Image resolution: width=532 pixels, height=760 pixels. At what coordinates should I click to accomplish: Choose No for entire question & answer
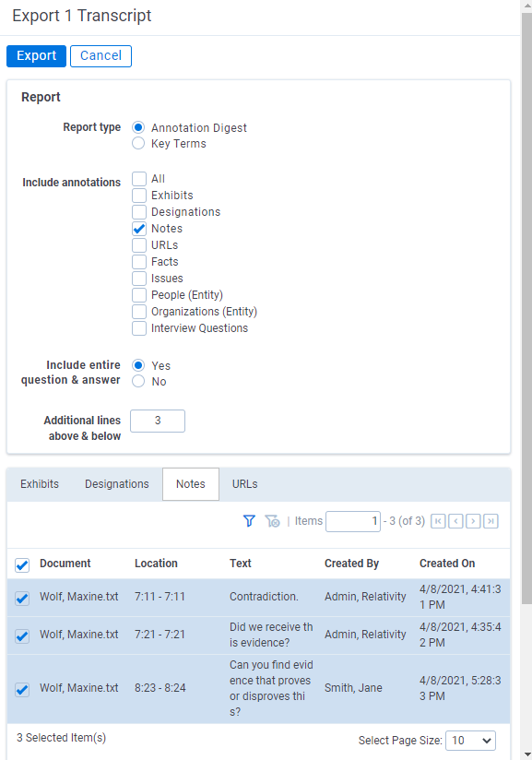click(138, 382)
